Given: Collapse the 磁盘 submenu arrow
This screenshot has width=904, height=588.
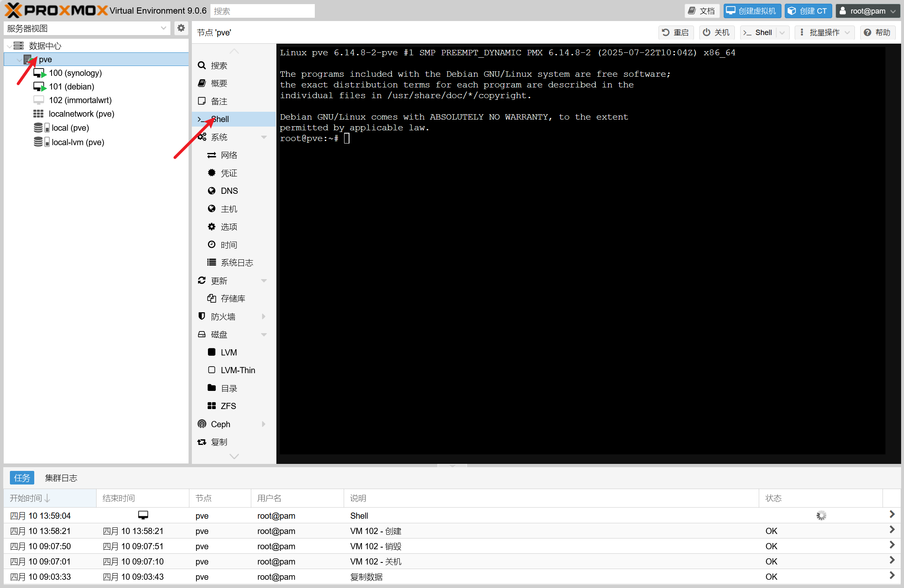Looking at the screenshot, I should point(264,334).
